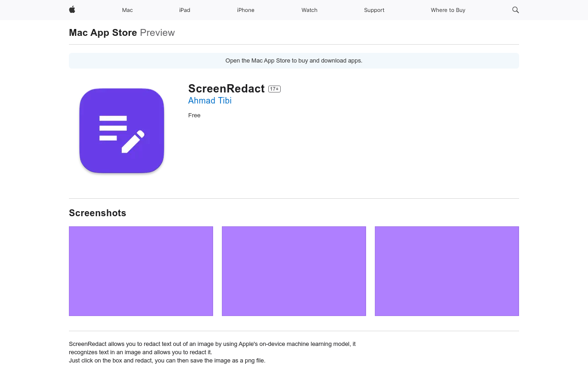View the third screenshot thumbnail

click(x=447, y=271)
